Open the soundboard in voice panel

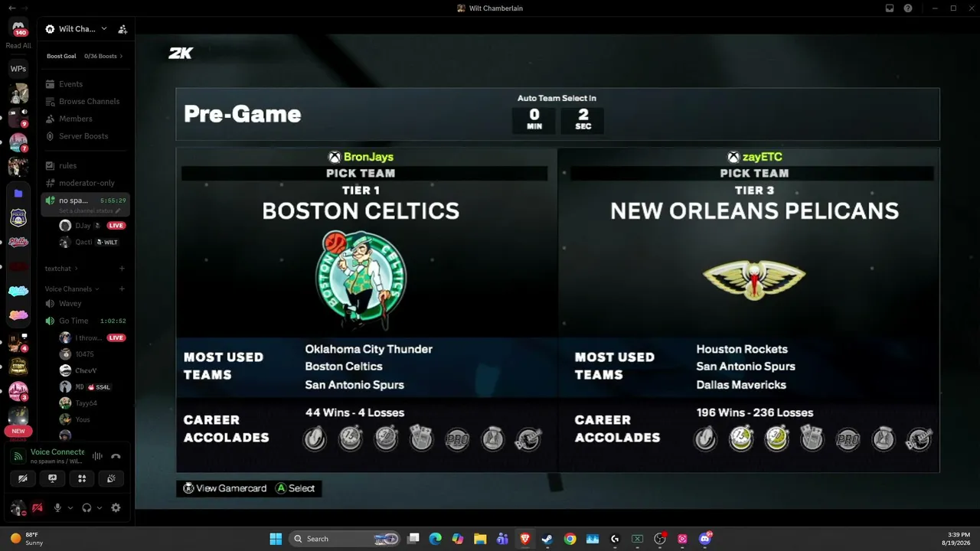pos(111,478)
